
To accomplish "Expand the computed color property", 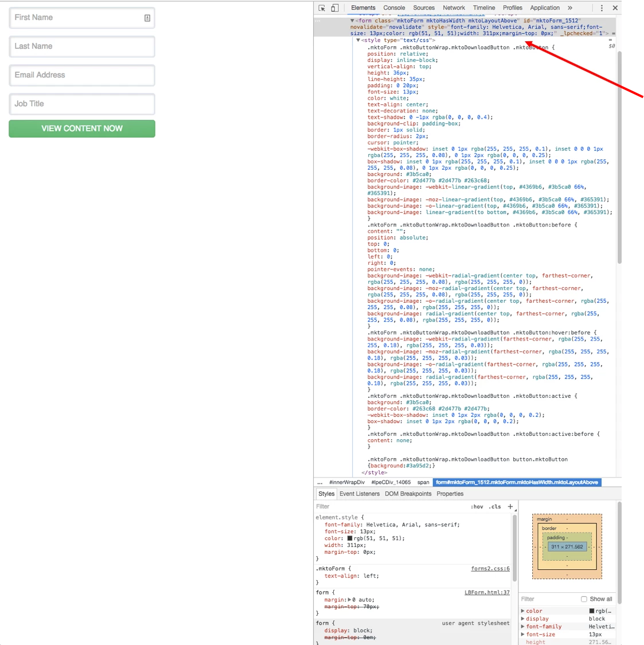I will pyautogui.click(x=522, y=611).
